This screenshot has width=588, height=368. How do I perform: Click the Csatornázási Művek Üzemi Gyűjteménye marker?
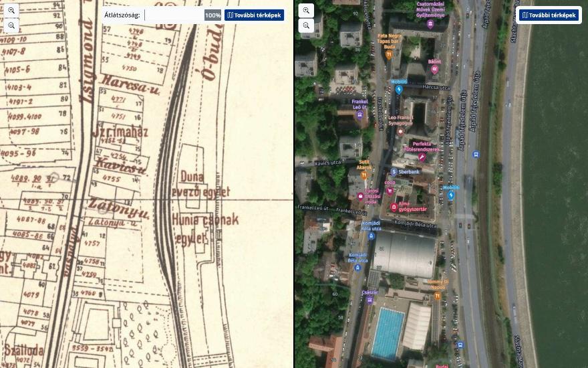click(x=430, y=25)
